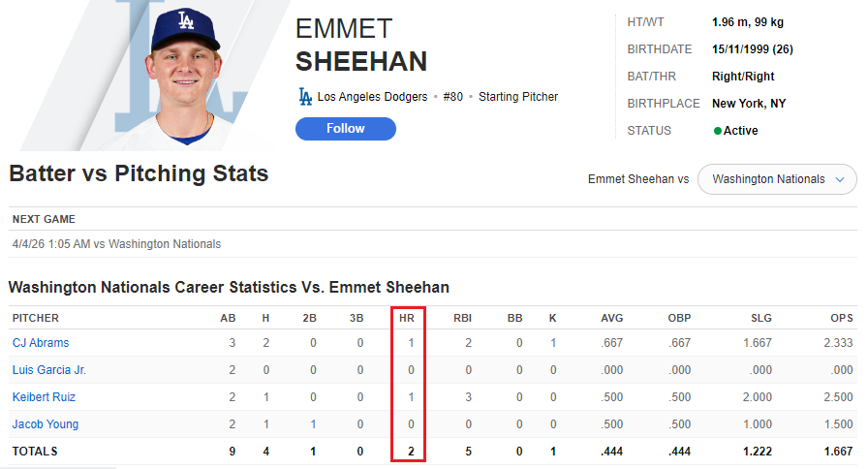
Task: Click the next game date vs Washington Nationals
Action: pyautogui.click(x=116, y=244)
